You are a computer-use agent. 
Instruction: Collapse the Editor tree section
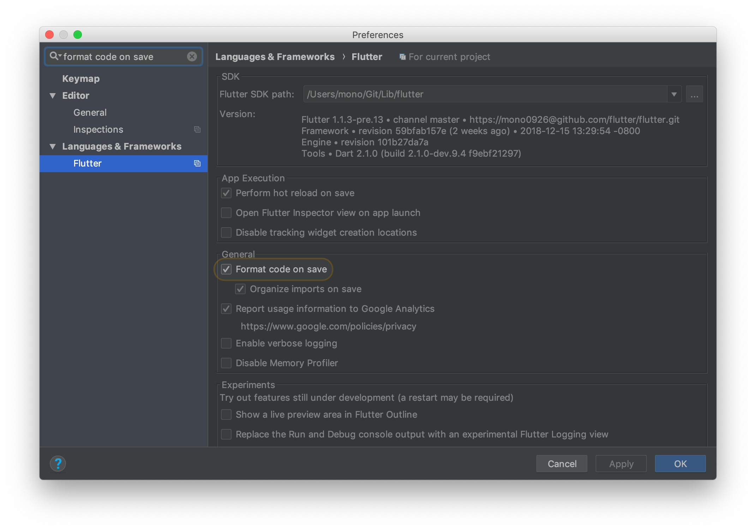[x=53, y=96]
